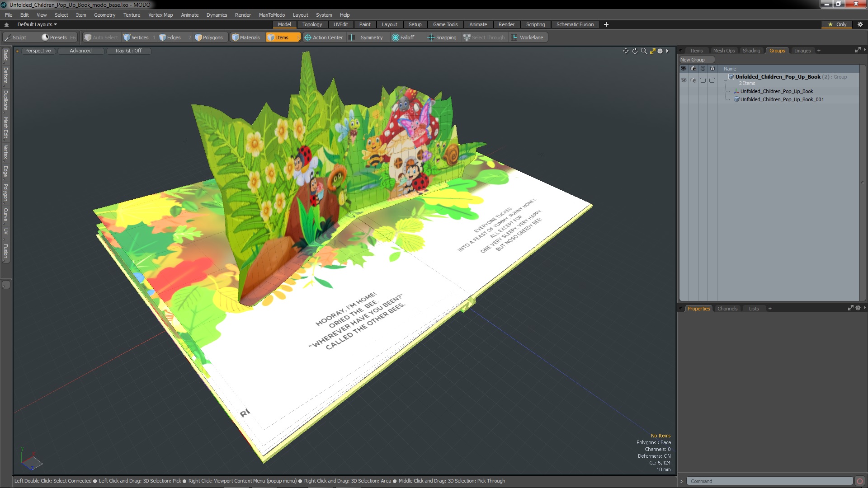The height and width of the screenshot is (488, 868).
Task: Open viewport settings gear icon
Action: tap(660, 51)
